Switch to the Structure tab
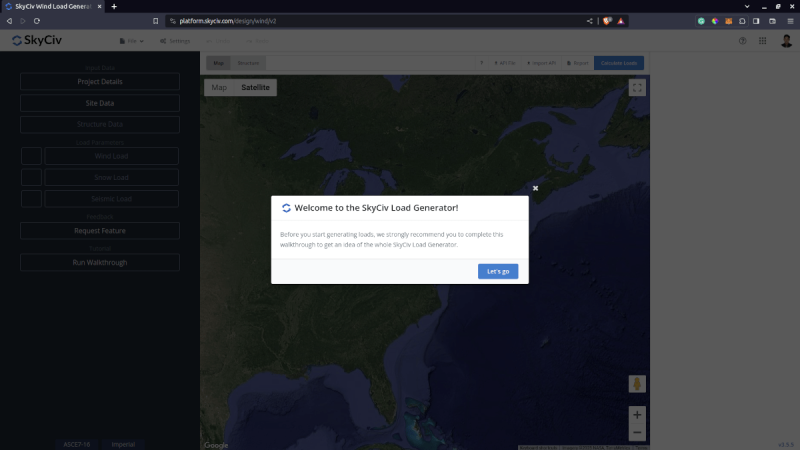 (248, 63)
